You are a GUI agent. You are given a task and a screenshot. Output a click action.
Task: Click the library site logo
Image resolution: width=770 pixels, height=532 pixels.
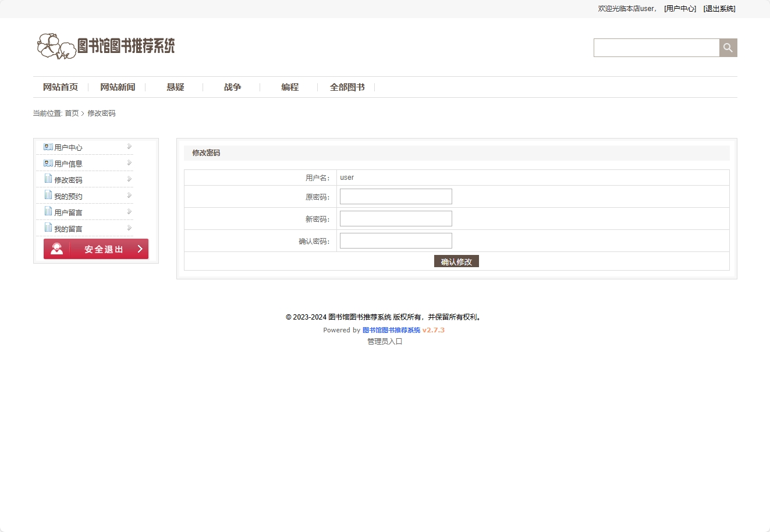[x=107, y=47]
